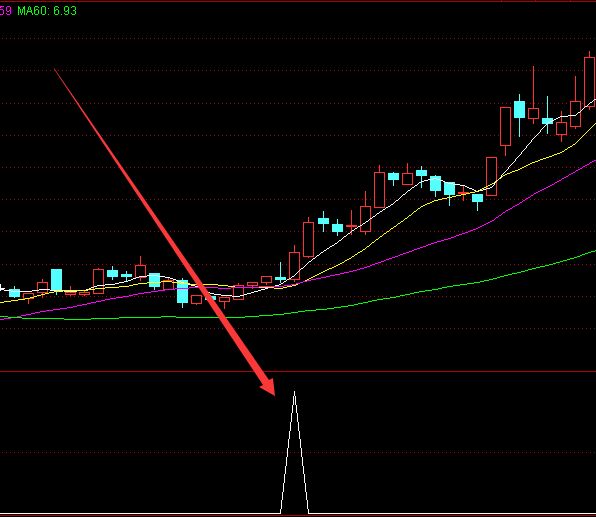The height and width of the screenshot is (517, 596).
Task: Click the cyan candle at the highest price level
Action: (x=520, y=109)
